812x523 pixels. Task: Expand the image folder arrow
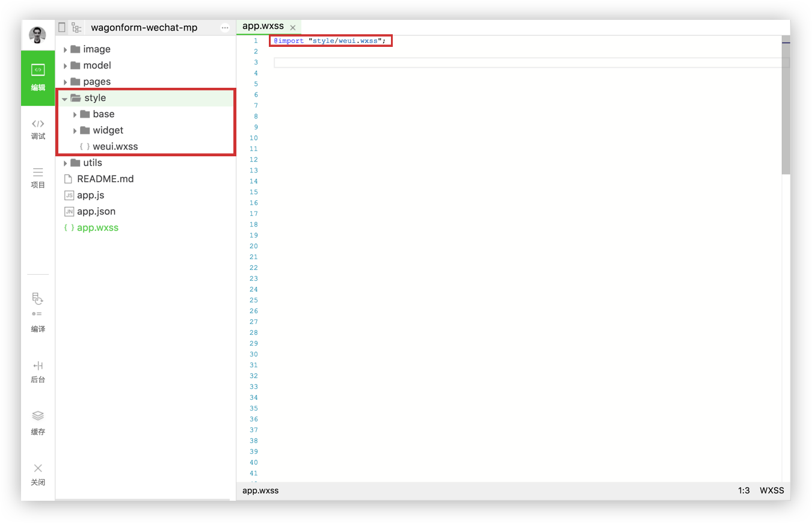[x=66, y=49]
